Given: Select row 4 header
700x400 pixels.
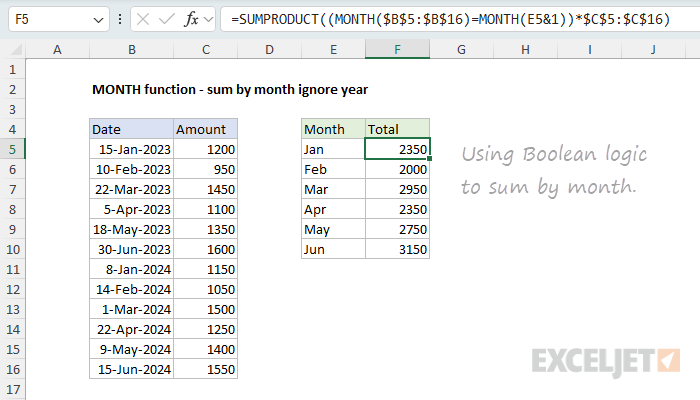Looking at the screenshot, I should [x=12, y=129].
